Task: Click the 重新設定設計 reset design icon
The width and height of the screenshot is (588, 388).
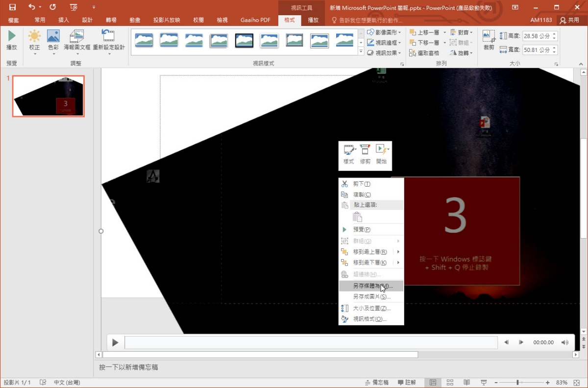Action: (x=108, y=40)
